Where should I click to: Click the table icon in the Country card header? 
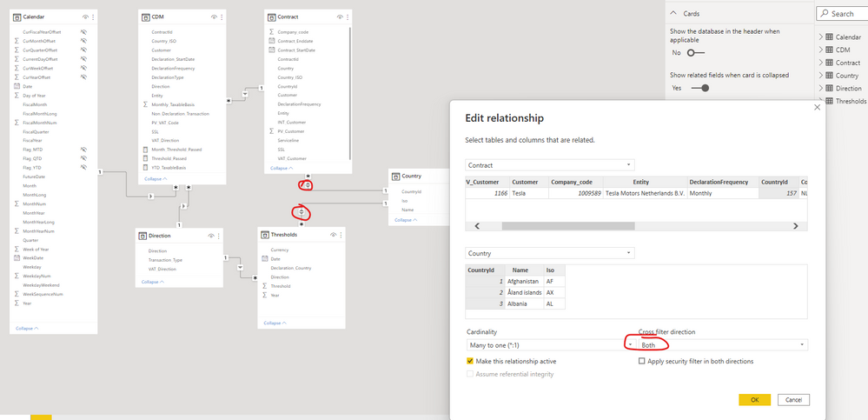click(395, 177)
